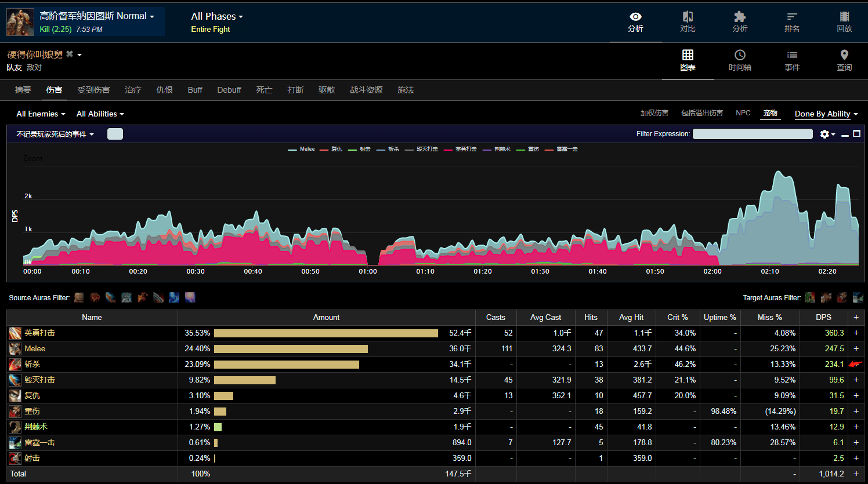
Task: Open the All Abilities dropdown
Action: 100,114
